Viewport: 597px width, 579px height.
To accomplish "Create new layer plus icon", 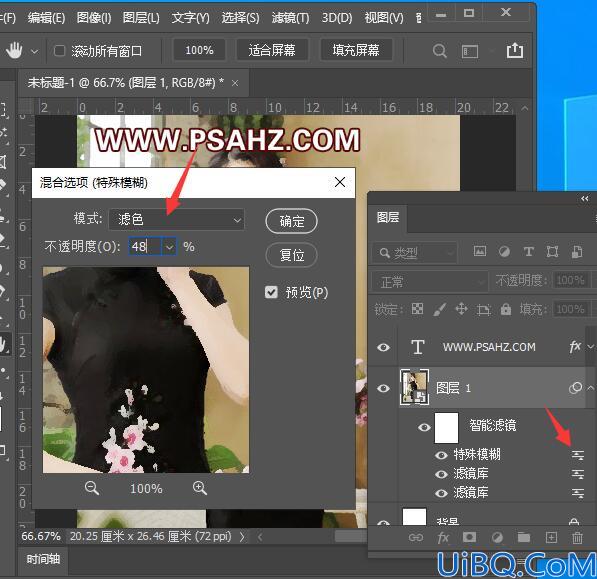I will click(x=551, y=538).
